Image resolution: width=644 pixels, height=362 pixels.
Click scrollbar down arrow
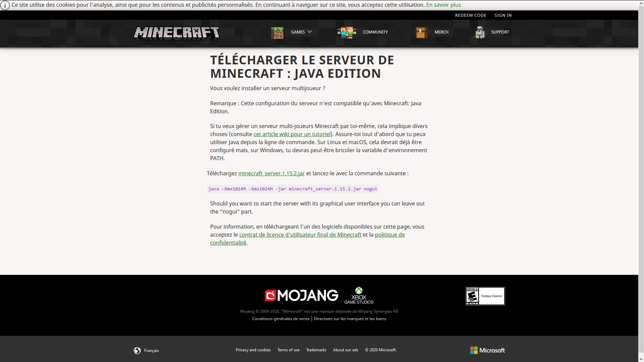click(641, 359)
